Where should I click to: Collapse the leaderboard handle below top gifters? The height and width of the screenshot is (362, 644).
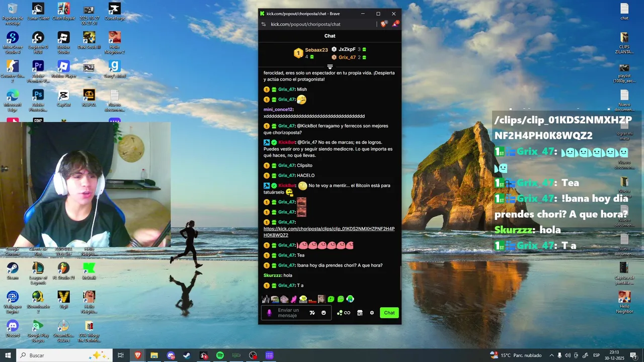point(330,67)
